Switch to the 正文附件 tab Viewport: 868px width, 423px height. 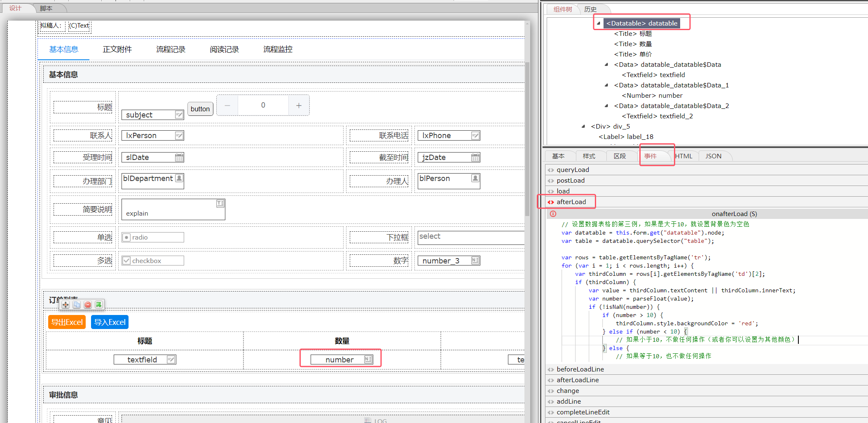coord(117,49)
